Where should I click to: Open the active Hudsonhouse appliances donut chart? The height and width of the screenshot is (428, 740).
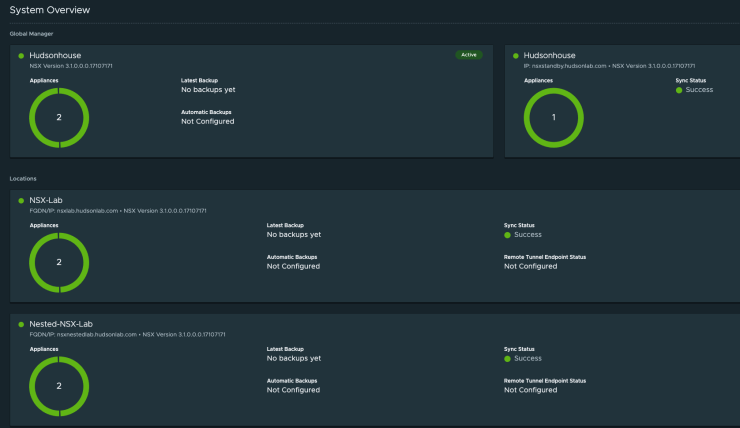pos(60,117)
